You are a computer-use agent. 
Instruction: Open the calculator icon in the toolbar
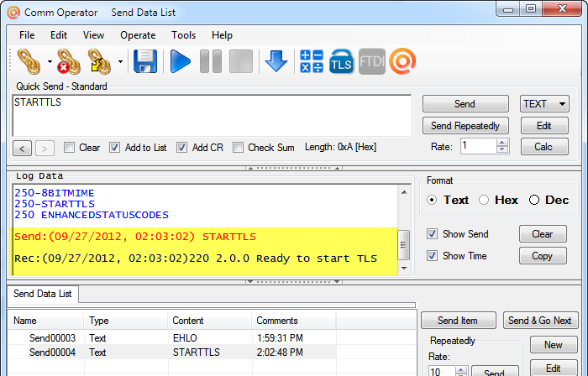pos(312,61)
